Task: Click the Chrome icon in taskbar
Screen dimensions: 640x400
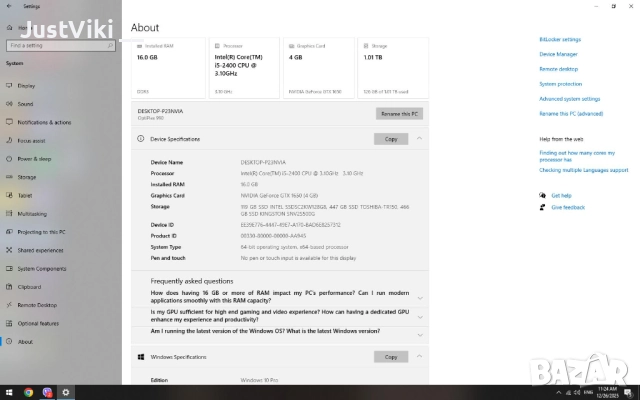Action: 28,392
